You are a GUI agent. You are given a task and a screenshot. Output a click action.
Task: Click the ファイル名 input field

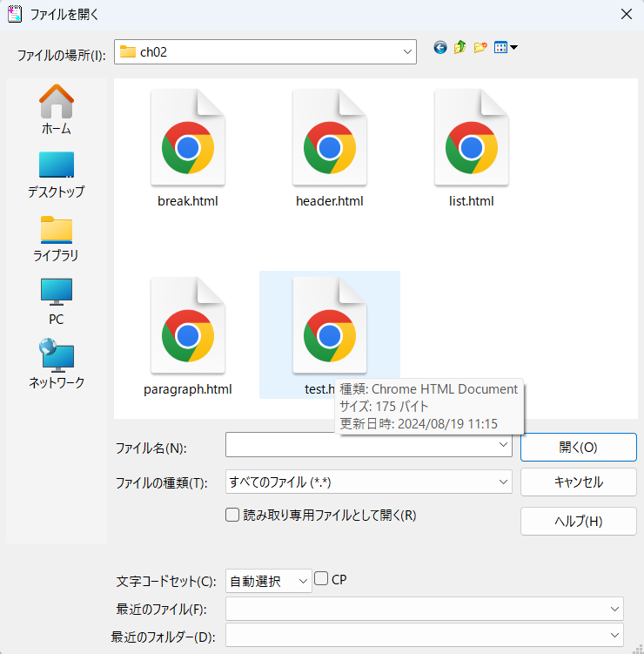click(361, 445)
